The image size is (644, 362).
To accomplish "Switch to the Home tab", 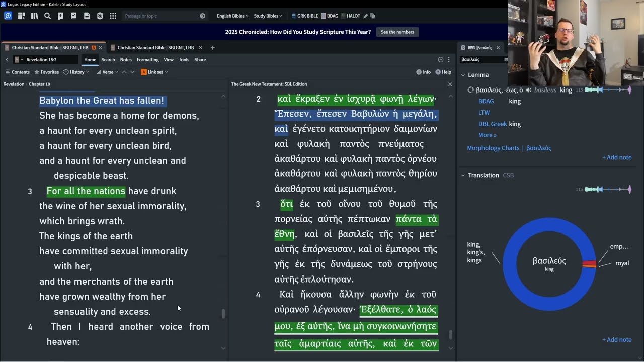I will [90, 60].
